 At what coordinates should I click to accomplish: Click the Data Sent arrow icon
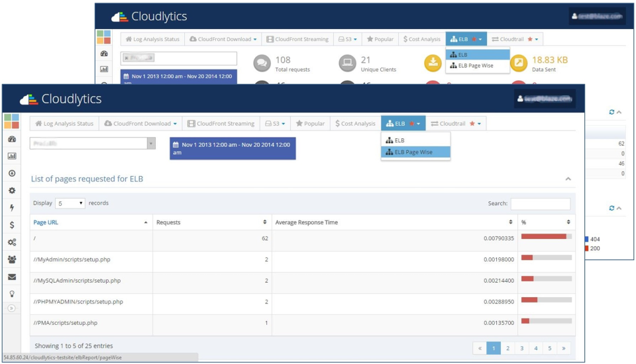pos(519,63)
